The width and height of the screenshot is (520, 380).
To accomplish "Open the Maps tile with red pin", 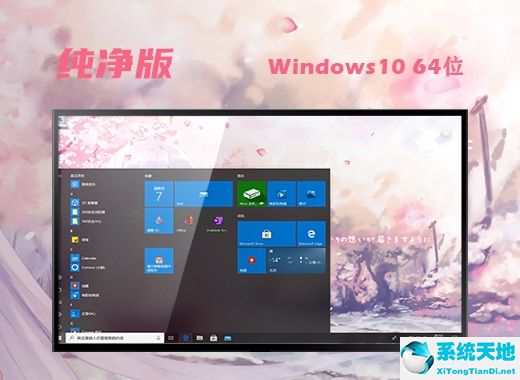I will pos(252,261).
